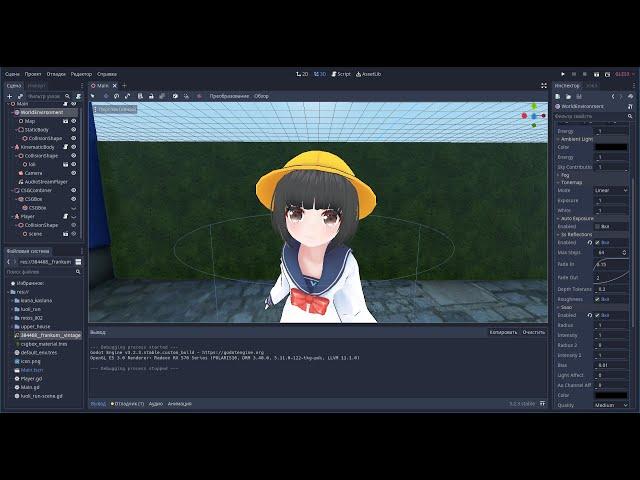The width and height of the screenshot is (640, 480).
Task: Switch to the 2D workspace
Action: 302,74
